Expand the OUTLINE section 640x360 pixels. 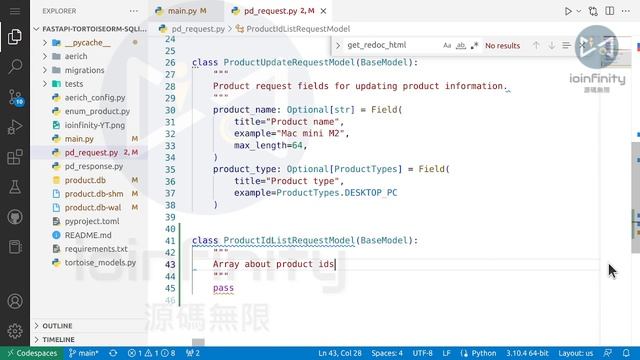click(x=90, y=326)
